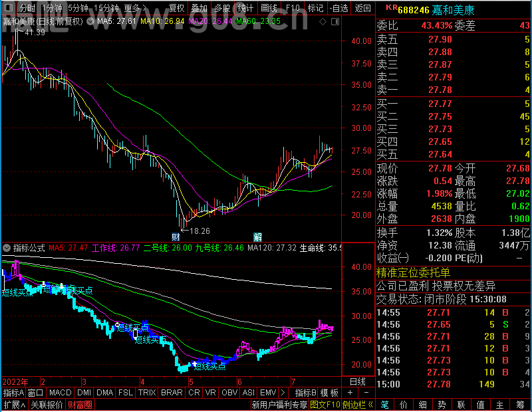Open the 模板 template option
This screenshot has width=532, height=412.
(x=329, y=393)
